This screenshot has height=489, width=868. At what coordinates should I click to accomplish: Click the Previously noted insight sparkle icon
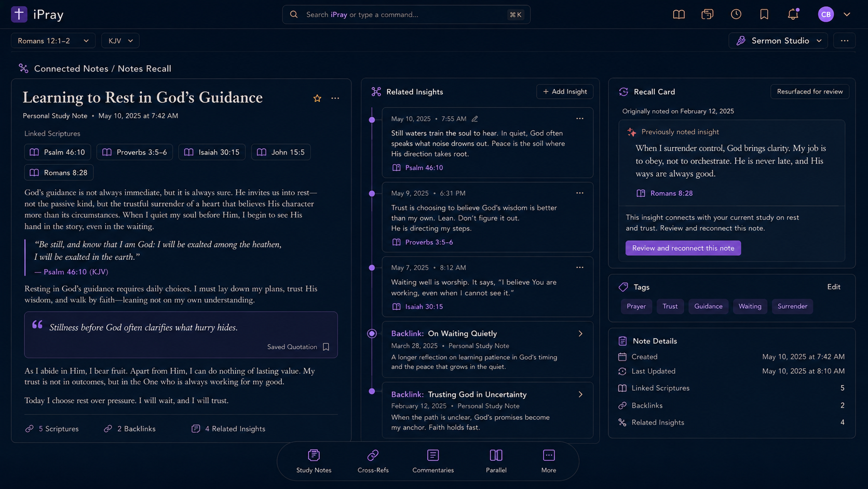(x=631, y=132)
